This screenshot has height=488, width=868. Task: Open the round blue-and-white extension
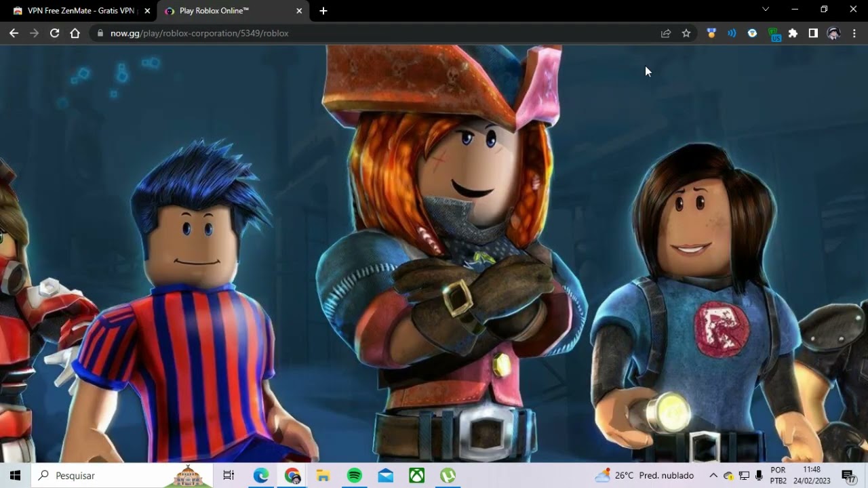pos(752,33)
